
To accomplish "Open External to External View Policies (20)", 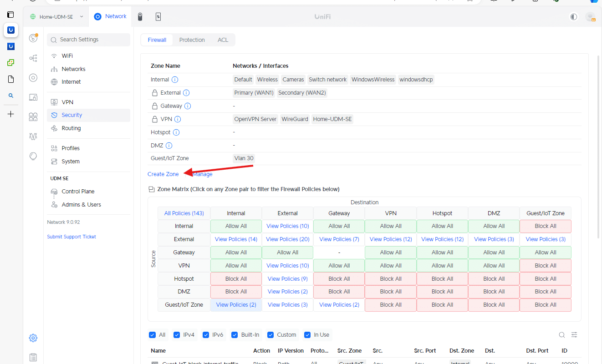I will coord(288,239).
